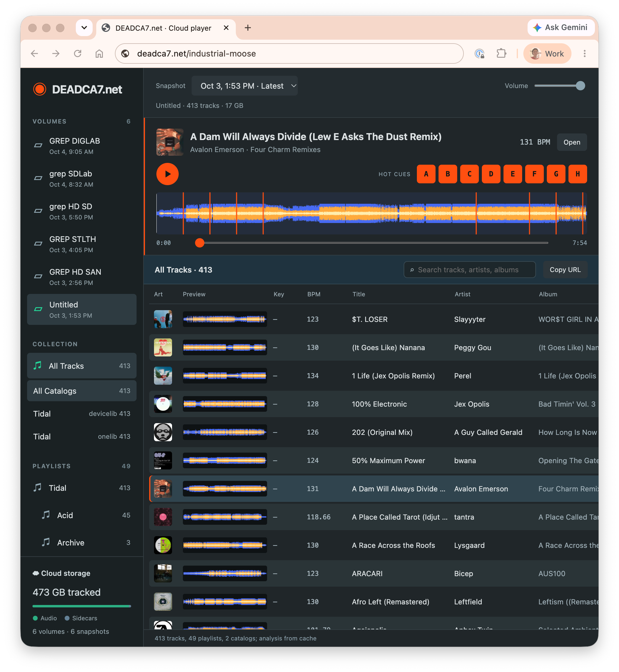This screenshot has width=619, height=672.
Task: Open the Acid playlist
Action: tap(82, 515)
